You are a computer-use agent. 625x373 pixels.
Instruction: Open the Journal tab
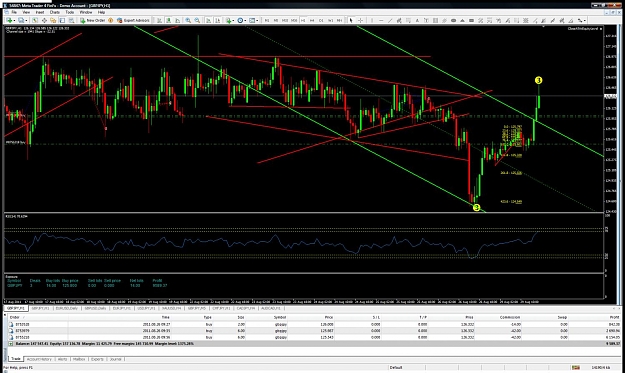click(115, 359)
